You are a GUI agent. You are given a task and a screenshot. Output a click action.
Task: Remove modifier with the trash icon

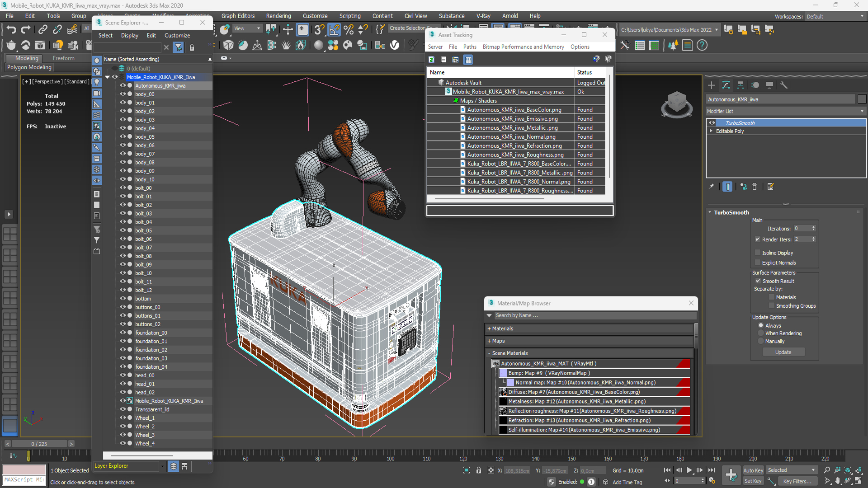click(x=755, y=187)
